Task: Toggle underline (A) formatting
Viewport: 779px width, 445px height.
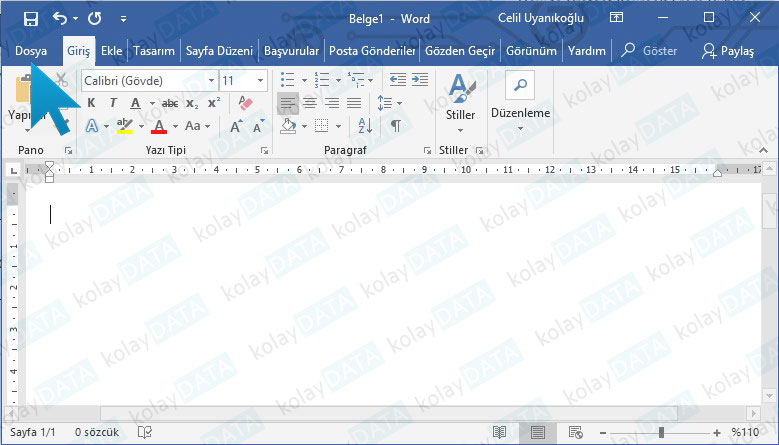Action: pos(135,103)
